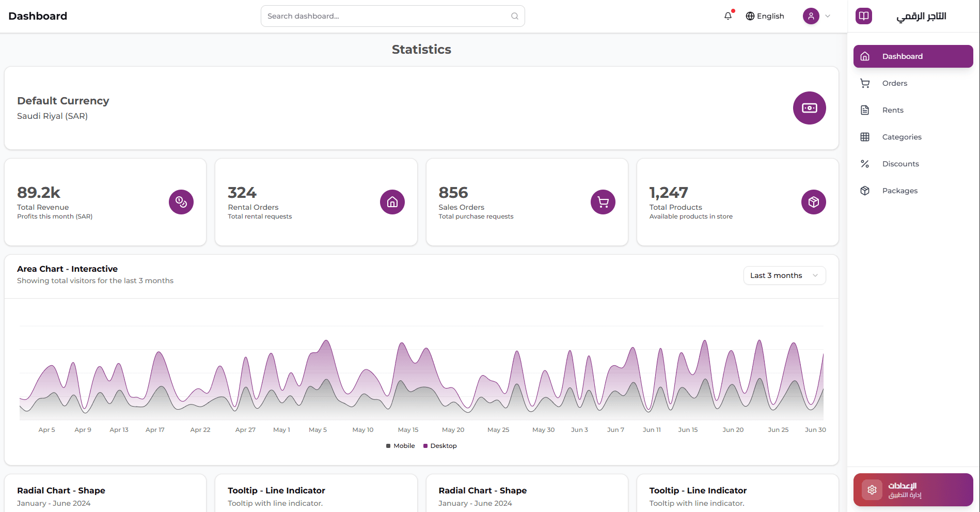Open the user account chevron menu
The height and width of the screenshot is (512, 980).
click(x=826, y=16)
